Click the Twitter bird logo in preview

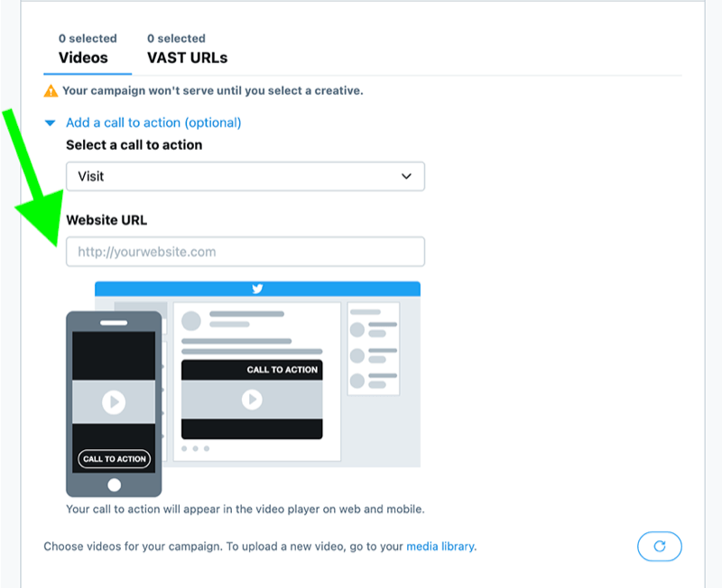tap(257, 289)
